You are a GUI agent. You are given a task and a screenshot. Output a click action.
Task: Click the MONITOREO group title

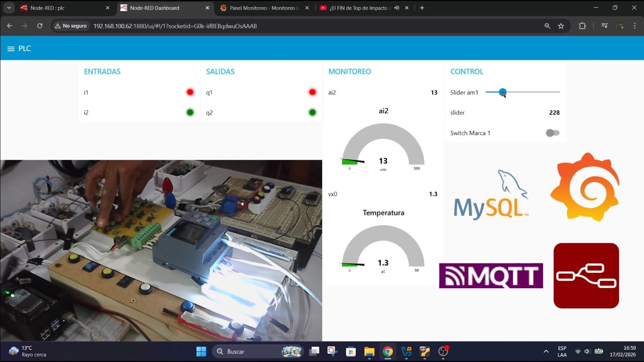350,71
